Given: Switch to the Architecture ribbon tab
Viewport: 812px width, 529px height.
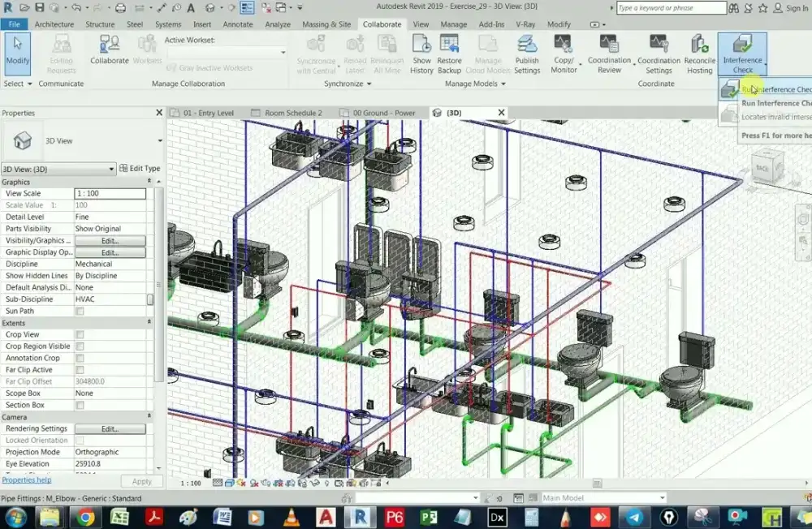Looking at the screenshot, I should pos(54,24).
